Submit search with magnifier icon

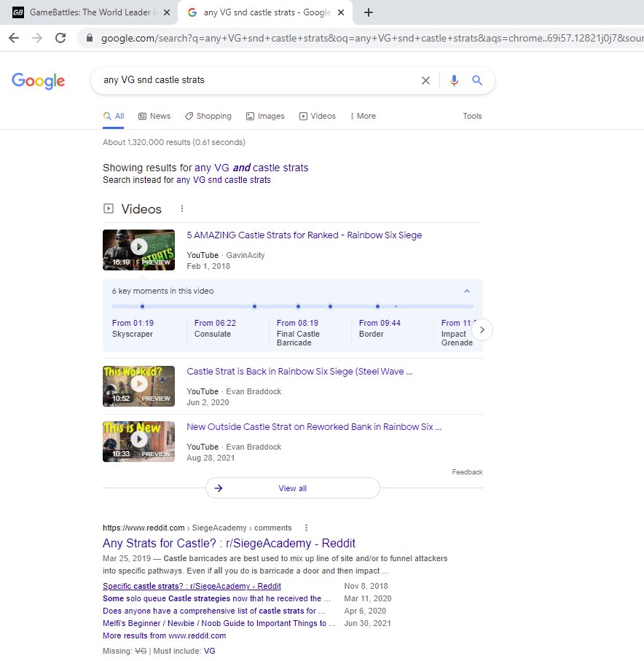tap(477, 80)
